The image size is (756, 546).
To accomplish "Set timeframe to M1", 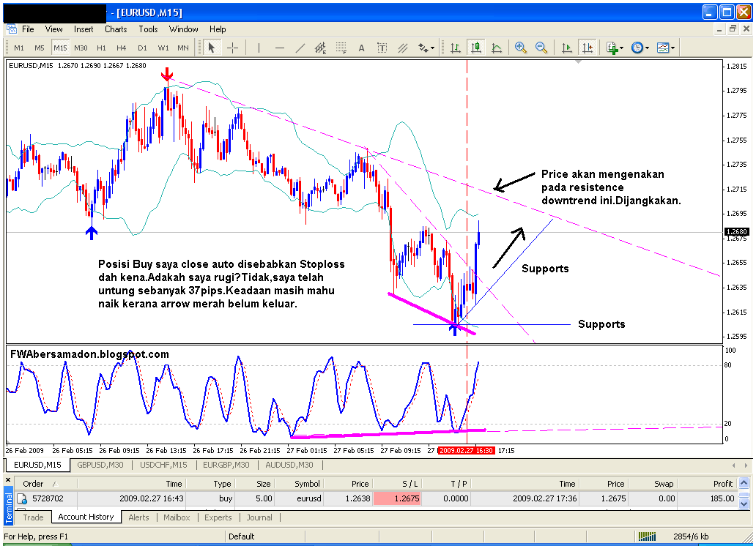I will 19,48.
